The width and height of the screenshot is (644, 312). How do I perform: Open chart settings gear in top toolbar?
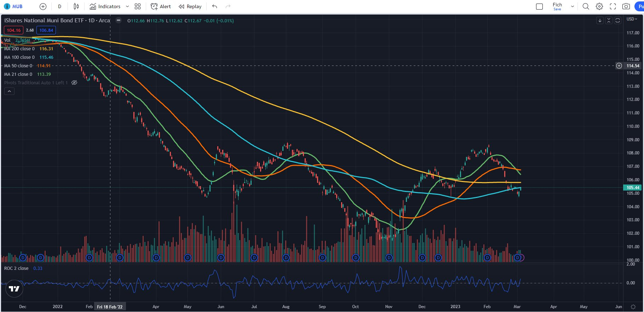pyautogui.click(x=599, y=6)
